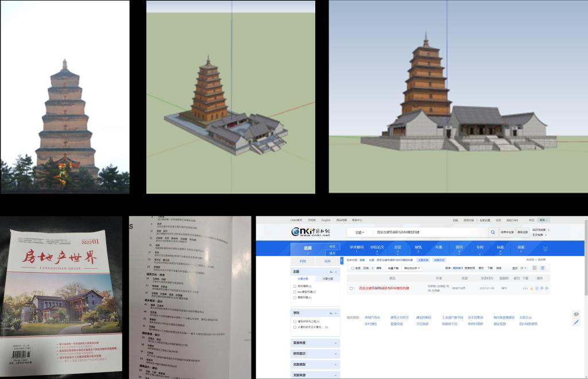This screenshot has width=588, height=379.
Task: Tick the checkbox for the first result
Action: click(x=351, y=288)
